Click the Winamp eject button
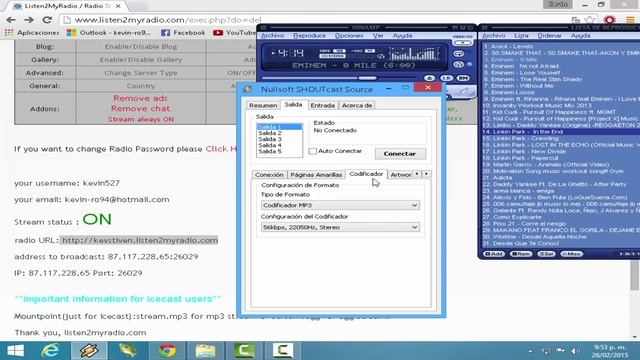This screenshot has height=360, width=640. coord(429,78)
